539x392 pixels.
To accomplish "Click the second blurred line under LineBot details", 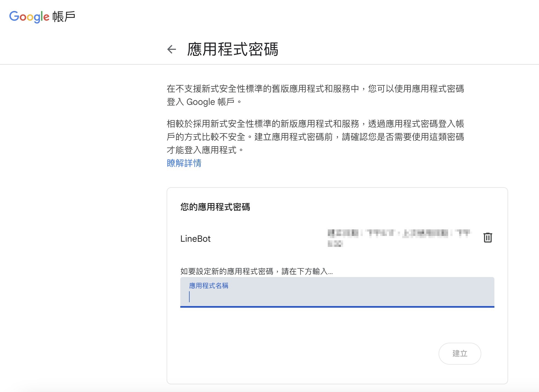I will pyautogui.click(x=335, y=244).
